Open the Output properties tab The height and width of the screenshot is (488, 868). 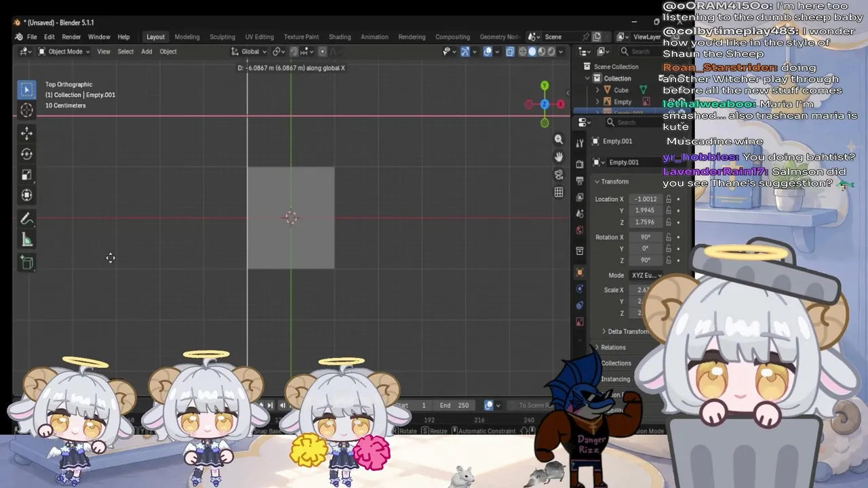pyautogui.click(x=579, y=181)
